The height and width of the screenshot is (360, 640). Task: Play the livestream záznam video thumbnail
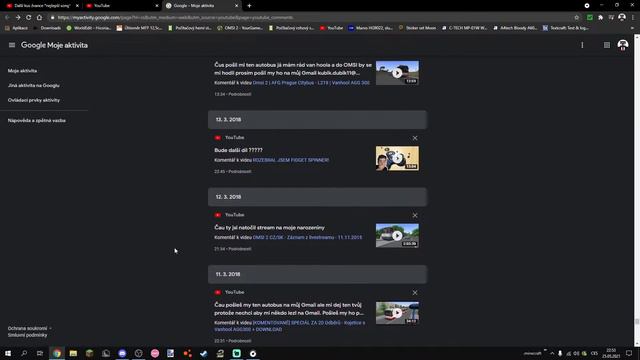point(397,236)
